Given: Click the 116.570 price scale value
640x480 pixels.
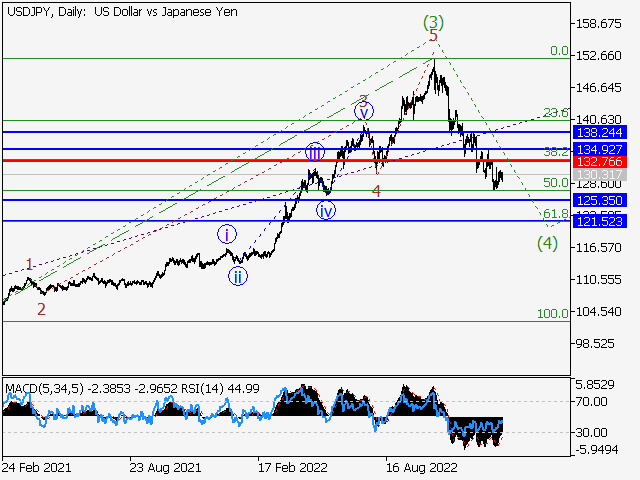Looking at the screenshot, I should [598, 248].
